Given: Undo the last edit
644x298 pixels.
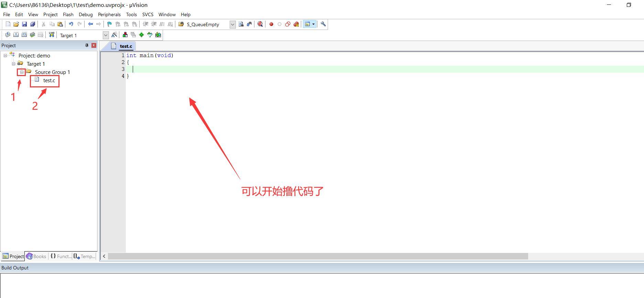Looking at the screenshot, I should [x=71, y=24].
